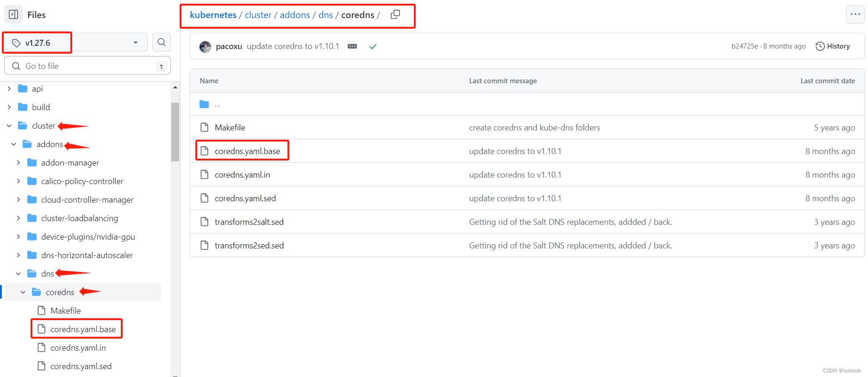This screenshot has width=868, height=377.
Task: Expand commit message ellipsis button
Action: (352, 46)
